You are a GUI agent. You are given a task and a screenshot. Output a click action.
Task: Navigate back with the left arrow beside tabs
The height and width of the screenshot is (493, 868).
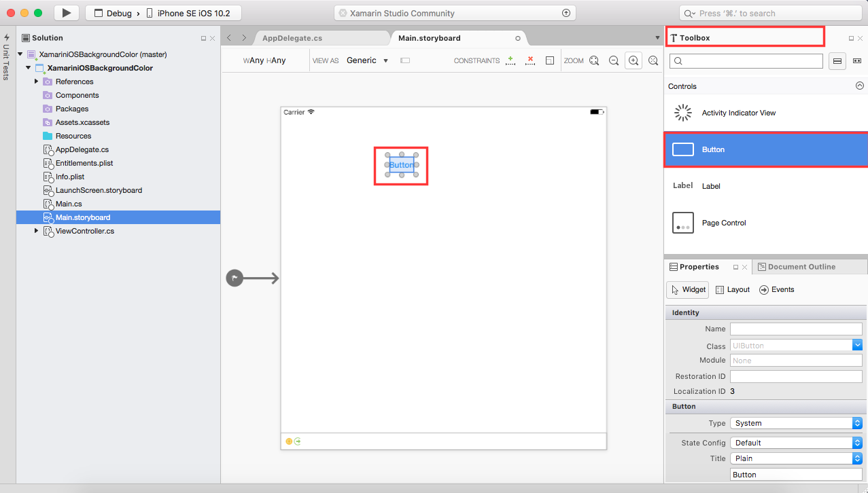(x=229, y=38)
